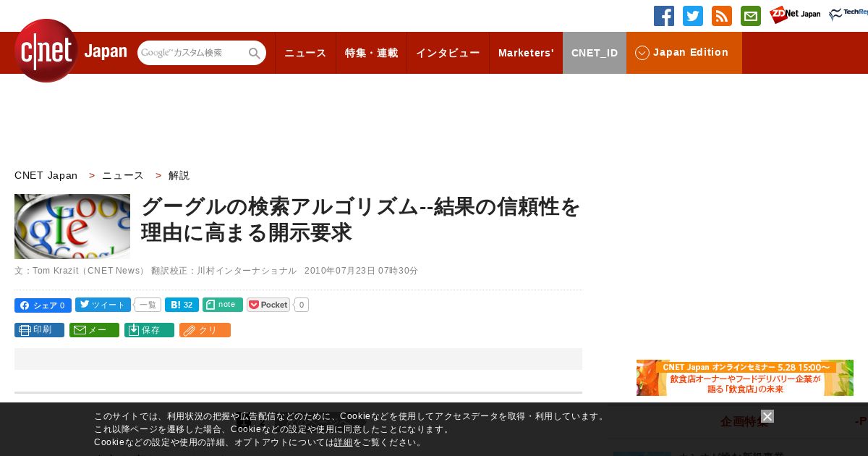Share the article to note
This screenshot has width=868, height=456.
(x=223, y=305)
